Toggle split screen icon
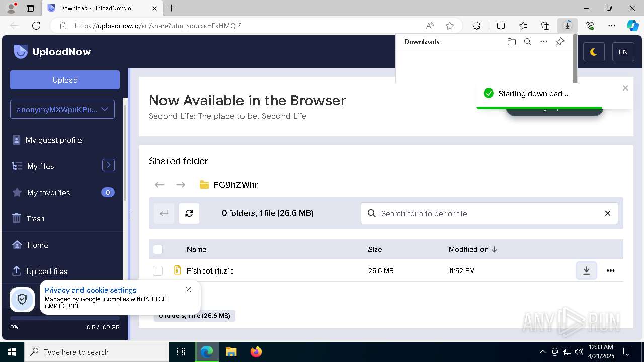644x362 pixels. click(x=501, y=26)
